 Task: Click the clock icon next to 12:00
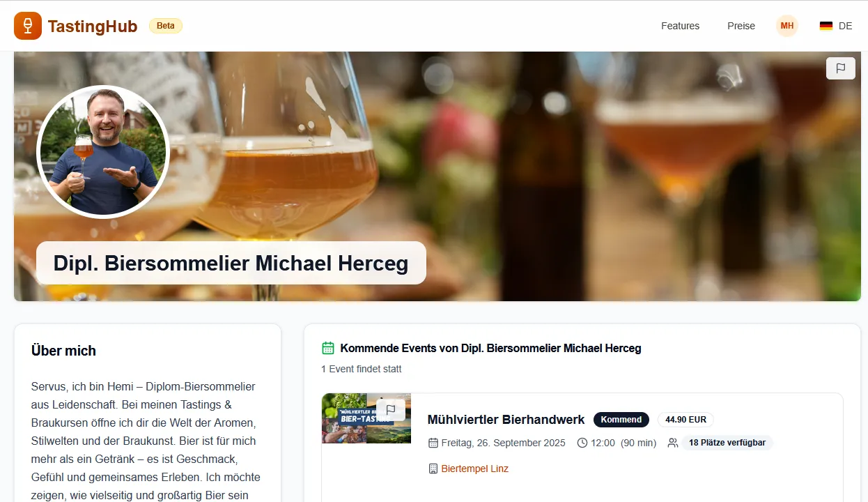click(582, 443)
